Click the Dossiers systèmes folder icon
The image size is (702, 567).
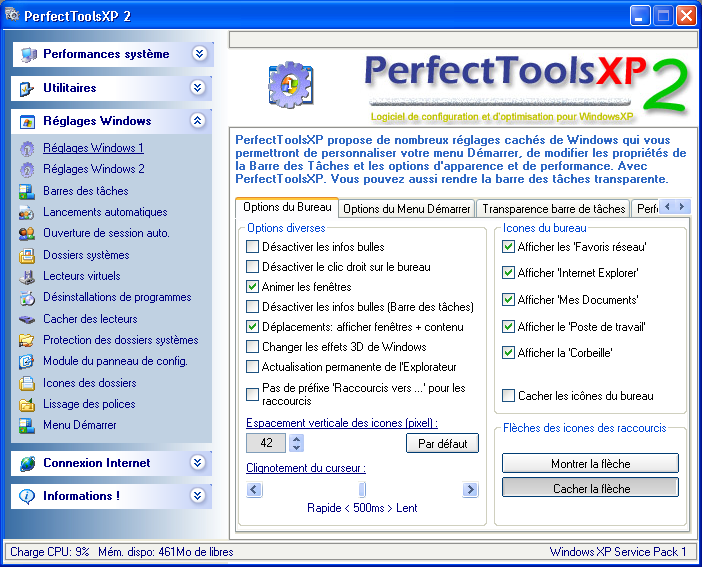point(27,255)
